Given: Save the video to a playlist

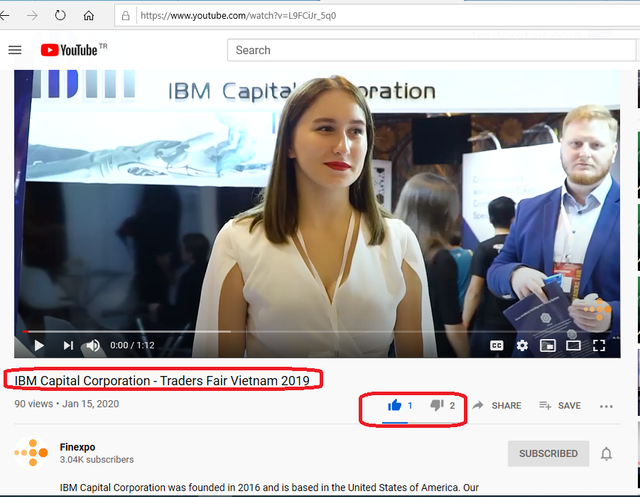Looking at the screenshot, I should pos(560,406).
